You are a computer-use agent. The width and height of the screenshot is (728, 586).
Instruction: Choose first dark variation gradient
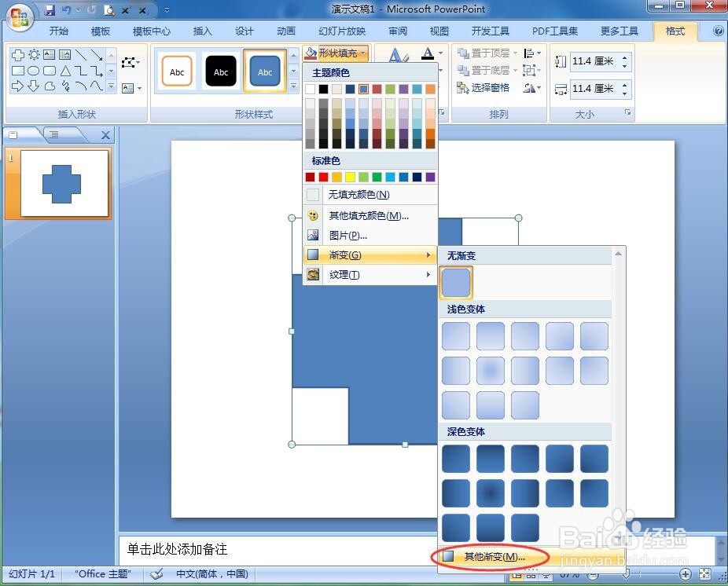pos(456,459)
